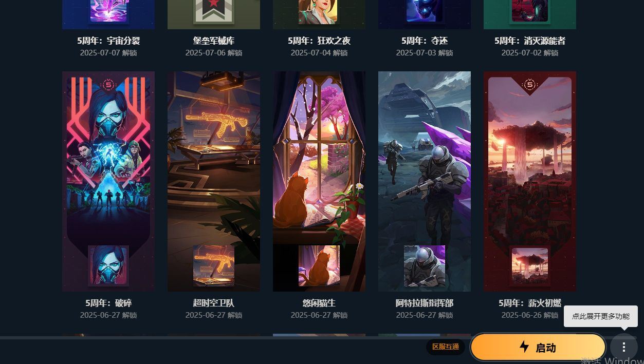The image size is (644, 364).
Task: Click the 点此展开更多功能 tooltip
Action: point(601,316)
